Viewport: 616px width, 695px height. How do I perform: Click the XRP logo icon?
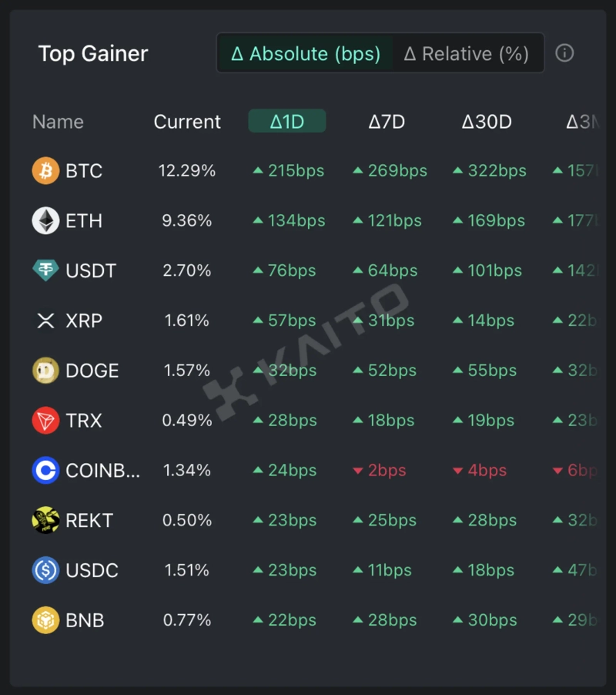[x=45, y=321]
